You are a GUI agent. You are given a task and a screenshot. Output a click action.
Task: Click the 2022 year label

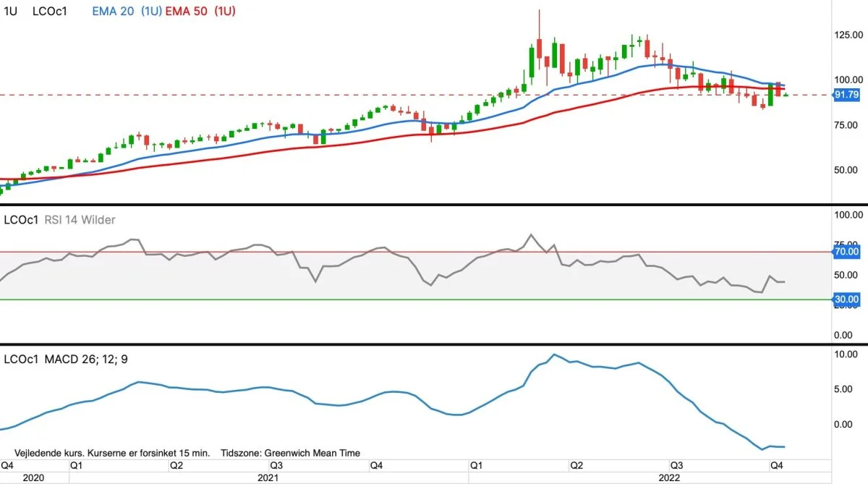(668, 477)
